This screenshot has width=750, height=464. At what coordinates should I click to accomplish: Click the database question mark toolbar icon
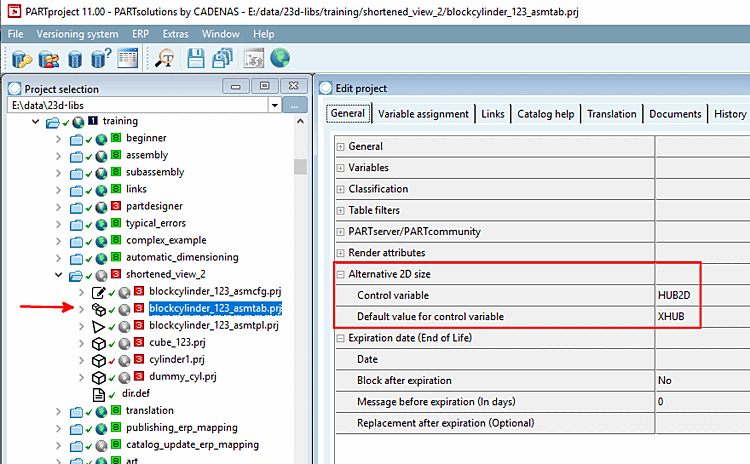pos(100,58)
